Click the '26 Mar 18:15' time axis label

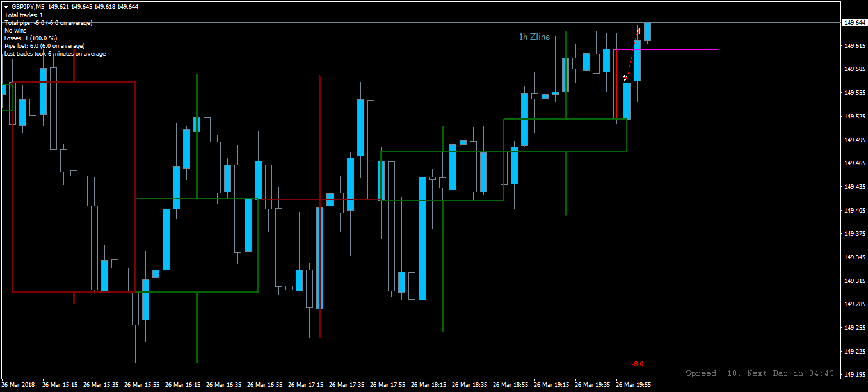[x=429, y=385]
